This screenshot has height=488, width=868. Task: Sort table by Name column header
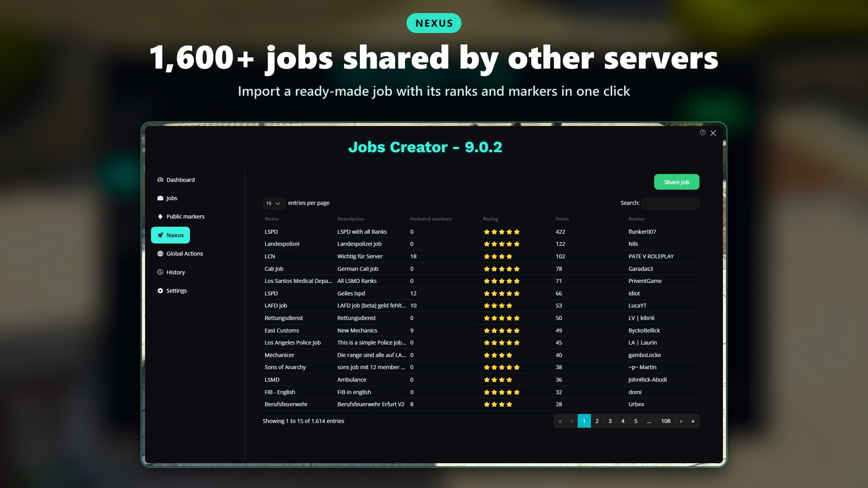(272, 219)
